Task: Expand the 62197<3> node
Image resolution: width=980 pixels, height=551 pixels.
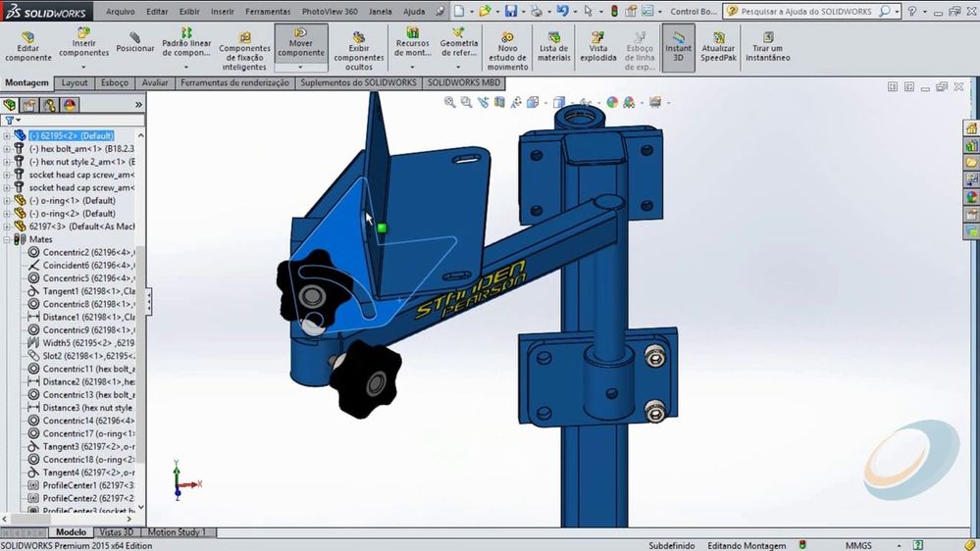Action: click(6, 226)
